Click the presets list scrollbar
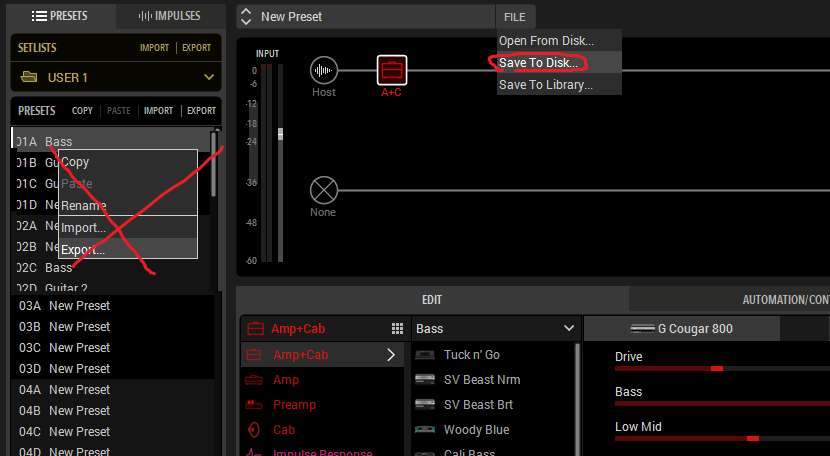This screenshot has width=830, height=456. click(213, 164)
